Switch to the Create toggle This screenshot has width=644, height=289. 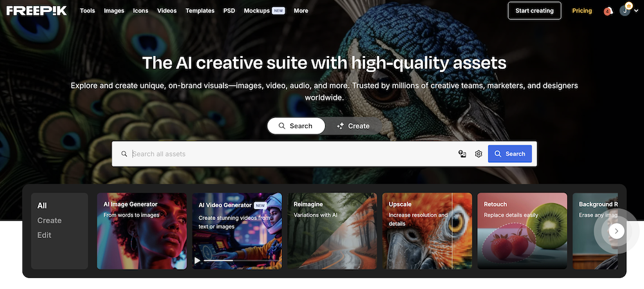coord(353,126)
